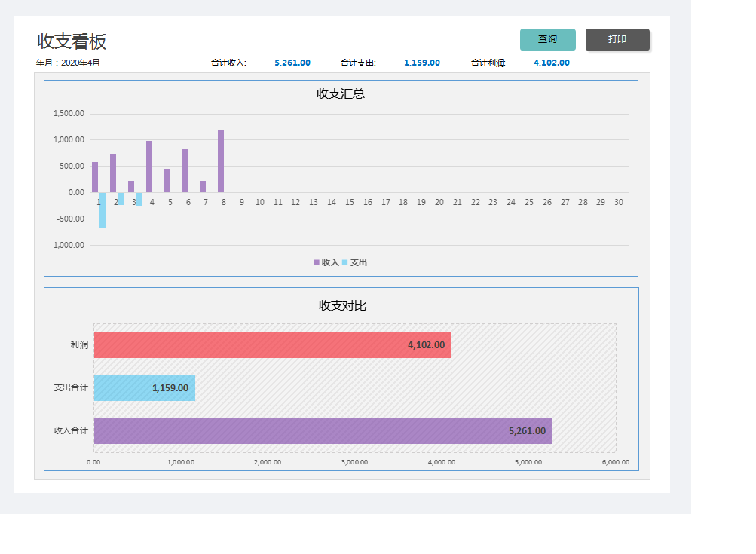
Task: Select the day 8 income bar
Action: 221,161
